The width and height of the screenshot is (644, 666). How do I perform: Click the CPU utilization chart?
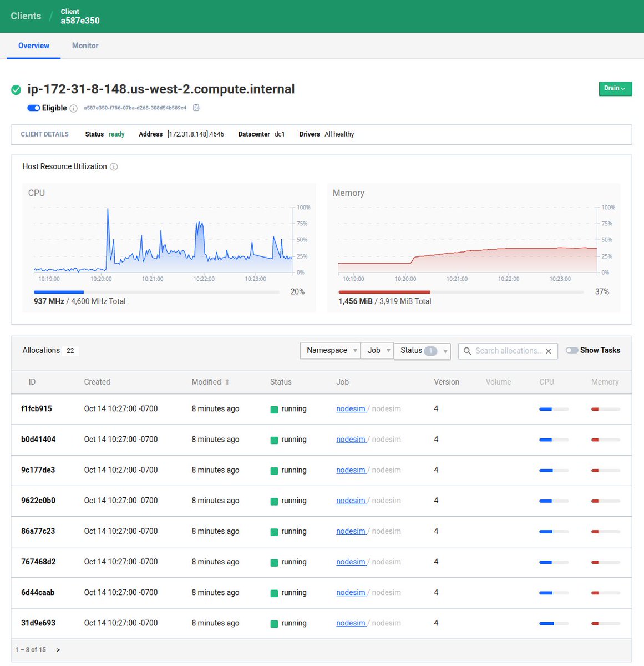(163, 240)
